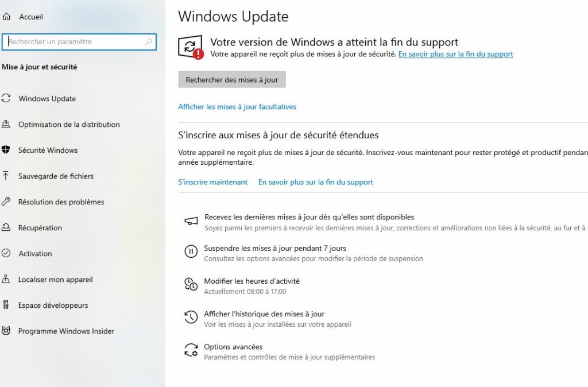Viewport: 588px width, 387px height.
Task: Open Optimisation de la distribution section
Action: click(69, 125)
